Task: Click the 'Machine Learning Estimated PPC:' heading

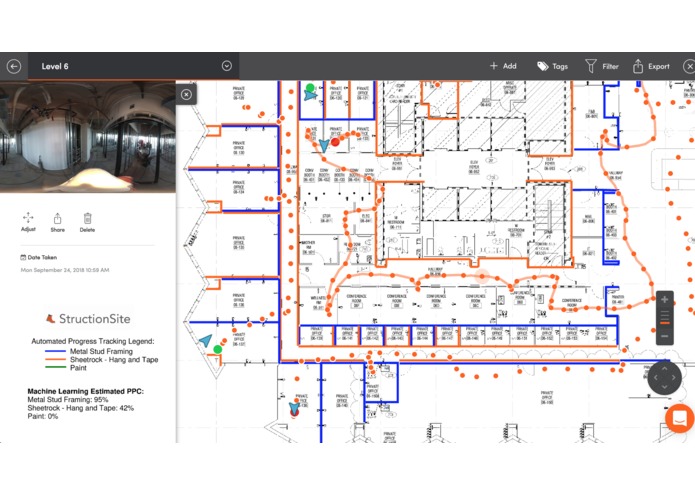Action: tap(86, 391)
